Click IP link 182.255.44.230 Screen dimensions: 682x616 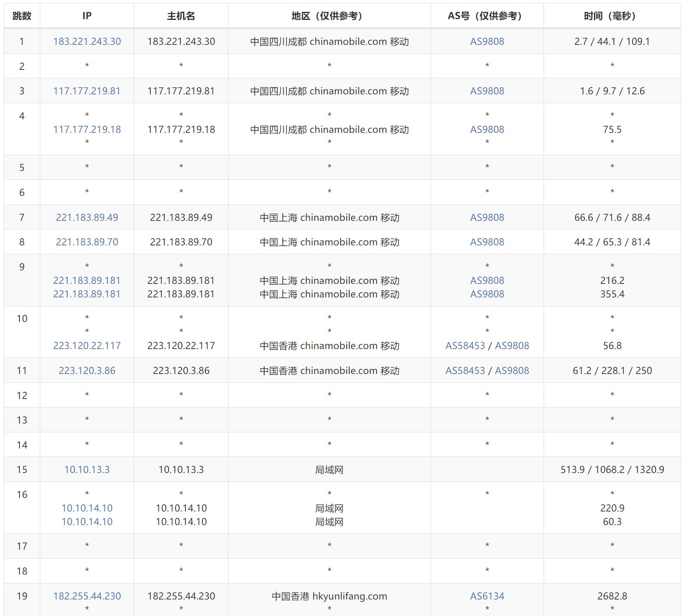click(87, 596)
